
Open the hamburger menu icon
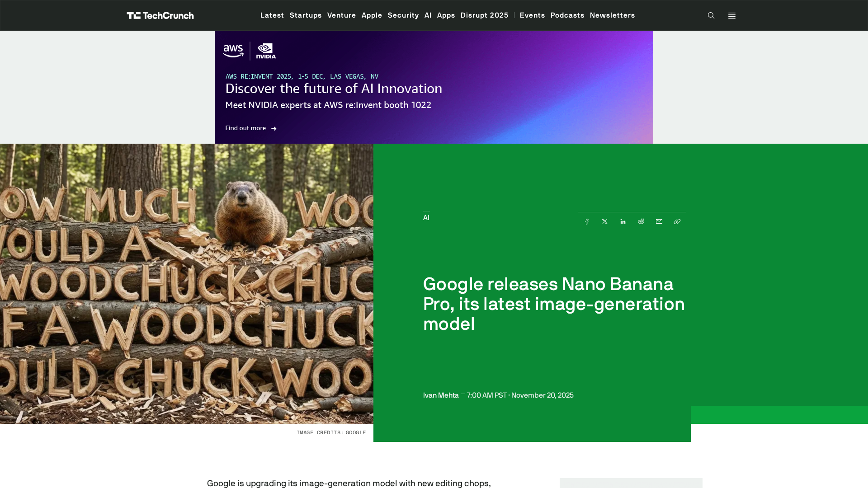[732, 15]
